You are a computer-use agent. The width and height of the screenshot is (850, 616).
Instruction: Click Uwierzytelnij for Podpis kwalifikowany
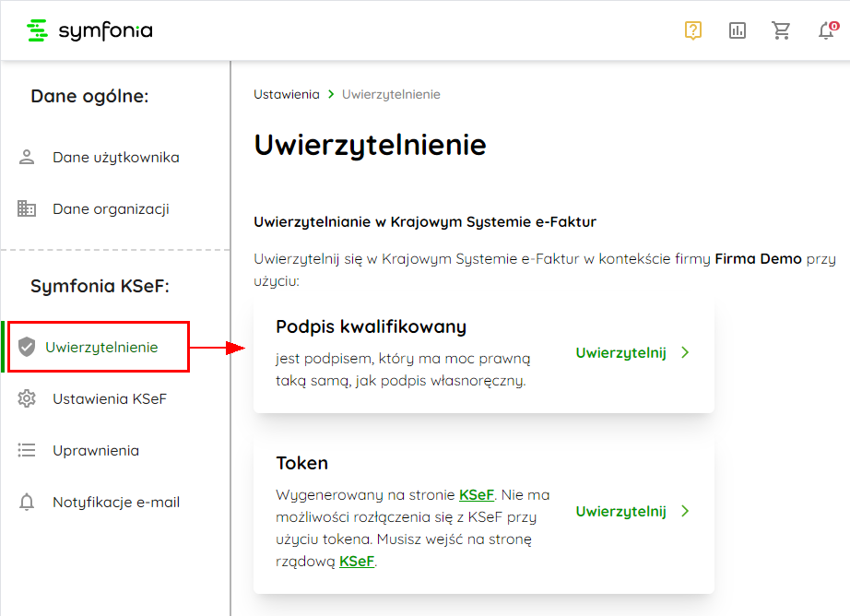point(620,353)
